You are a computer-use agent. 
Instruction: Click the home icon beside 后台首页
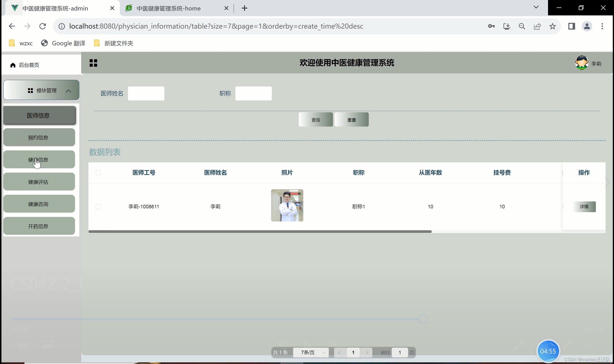13,65
